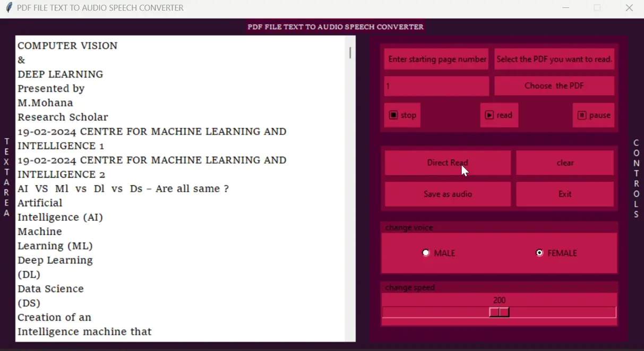Click the Exit button

pyautogui.click(x=565, y=194)
